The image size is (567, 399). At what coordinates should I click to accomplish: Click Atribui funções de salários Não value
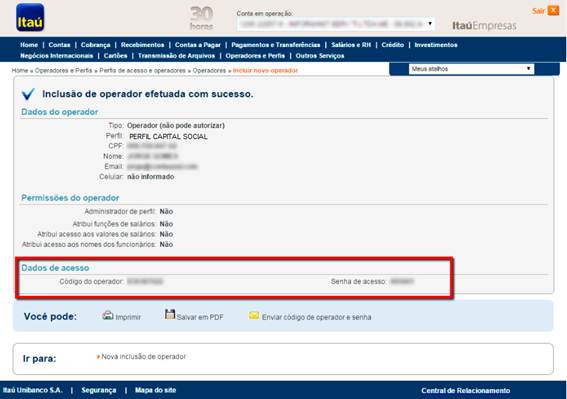pyautogui.click(x=166, y=224)
